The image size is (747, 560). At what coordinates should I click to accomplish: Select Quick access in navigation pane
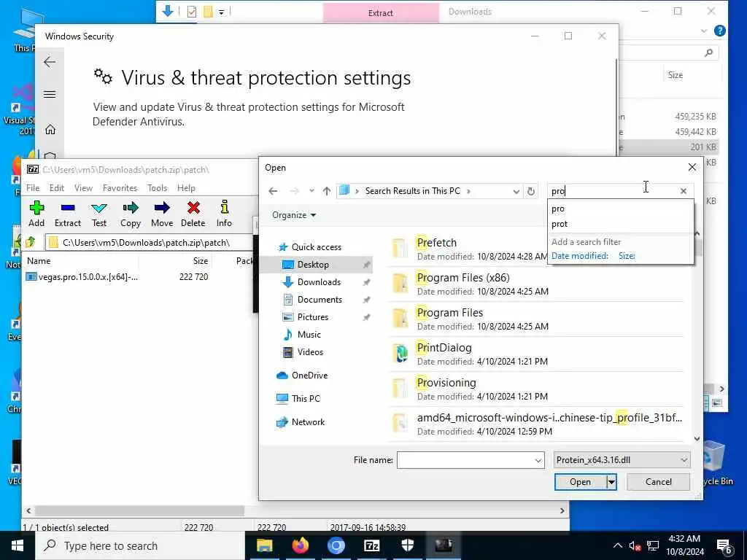(x=317, y=247)
